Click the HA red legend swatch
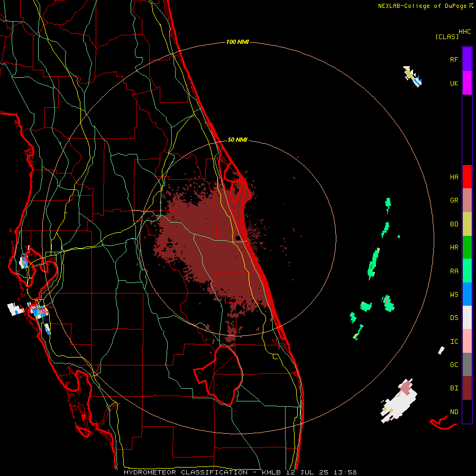Screen dimensions: 476x476 [467, 177]
